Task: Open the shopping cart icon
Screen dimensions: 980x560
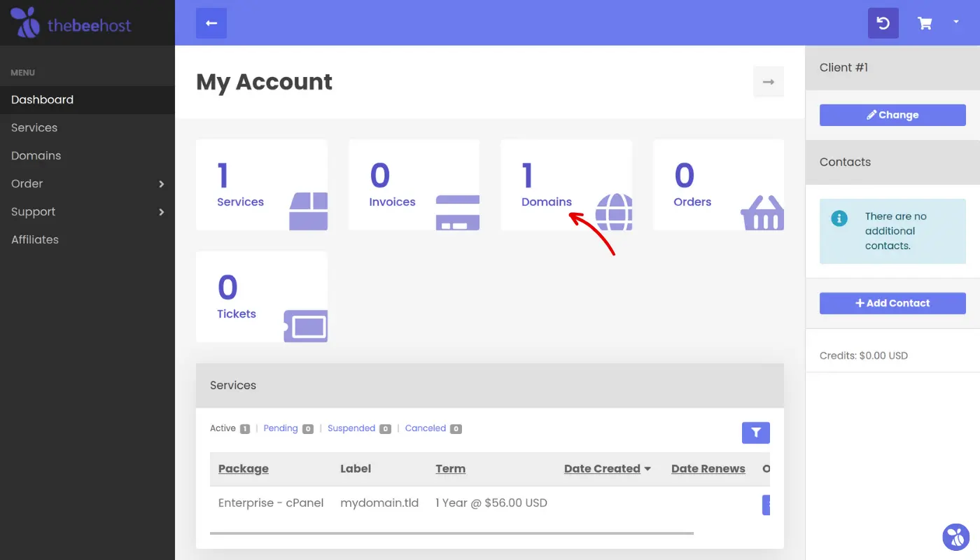Action: pyautogui.click(x=925, y=23)
